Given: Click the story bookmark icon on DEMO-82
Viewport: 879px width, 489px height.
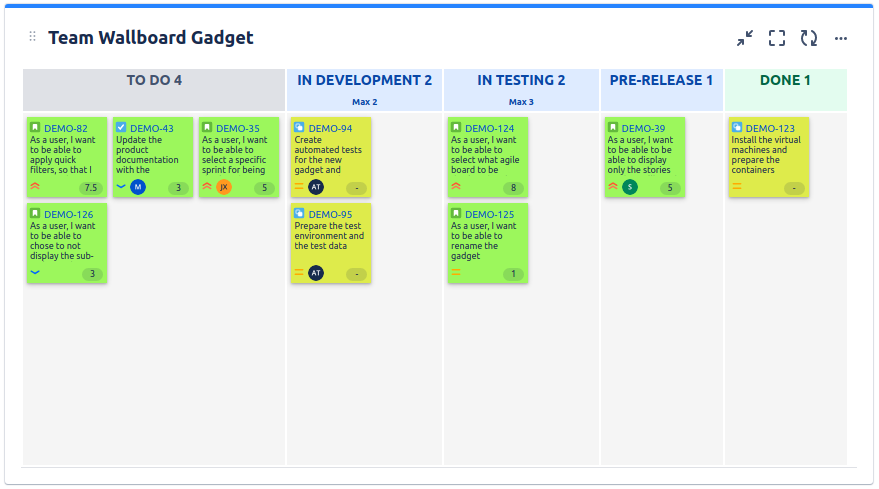Looking at the screenshot, I should 35,127.
